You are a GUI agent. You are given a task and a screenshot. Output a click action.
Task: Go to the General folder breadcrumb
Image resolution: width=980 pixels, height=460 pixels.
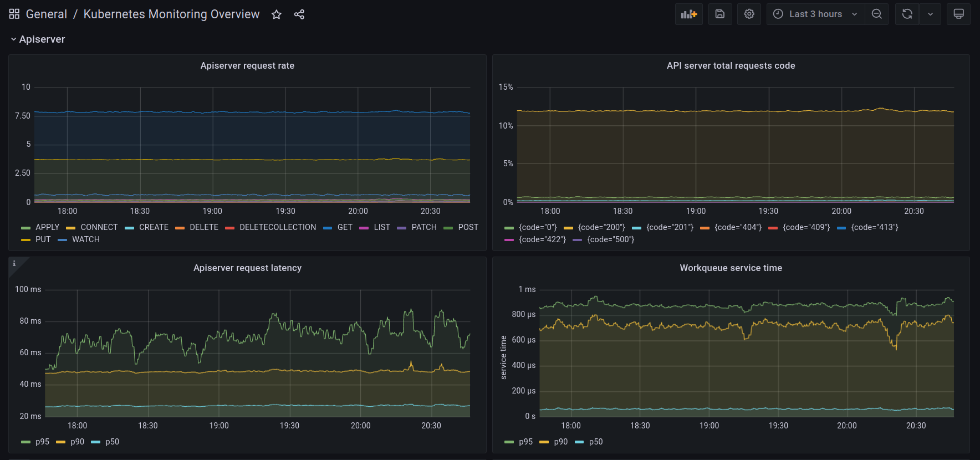coord(46,14)
